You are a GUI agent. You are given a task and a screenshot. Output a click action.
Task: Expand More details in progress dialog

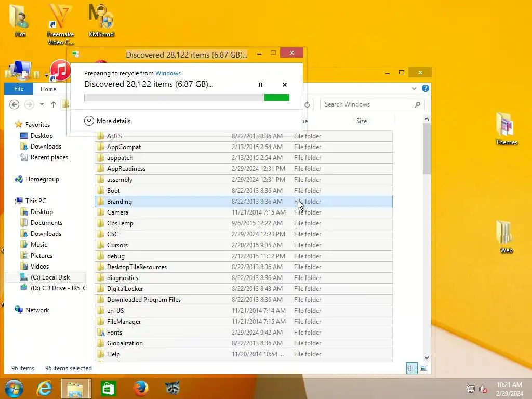[x=107, y=121]
